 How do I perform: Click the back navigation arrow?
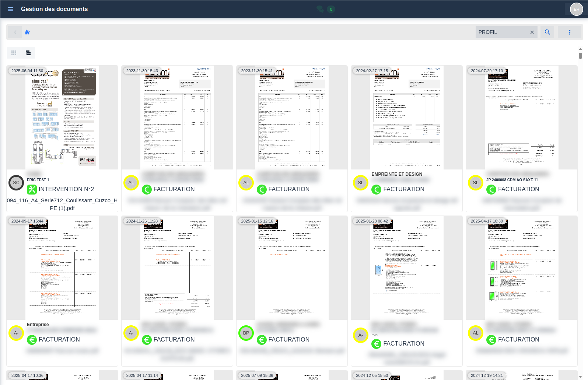tap(15, 32)
